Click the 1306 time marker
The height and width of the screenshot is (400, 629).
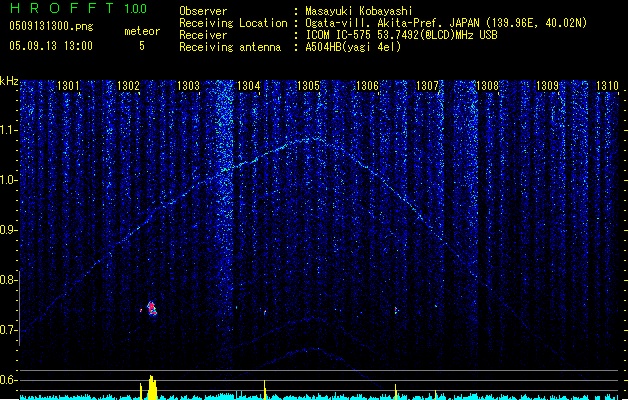click(367, 86)
